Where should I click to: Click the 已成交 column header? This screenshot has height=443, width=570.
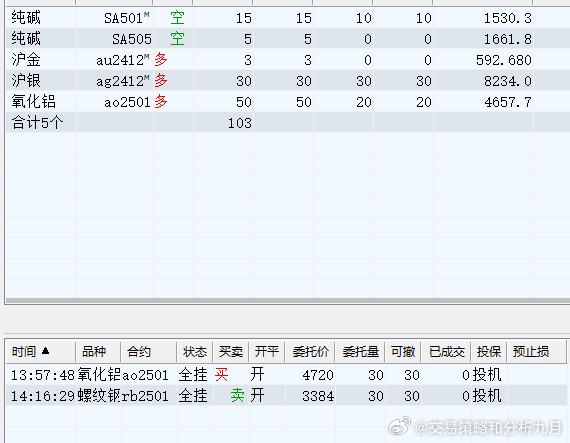tap(447, 351)
